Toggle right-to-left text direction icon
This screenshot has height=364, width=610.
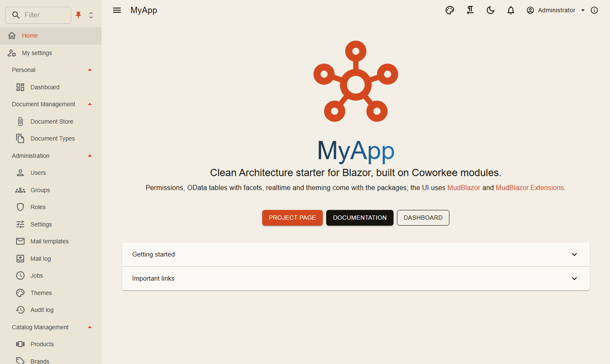[470, 10]
